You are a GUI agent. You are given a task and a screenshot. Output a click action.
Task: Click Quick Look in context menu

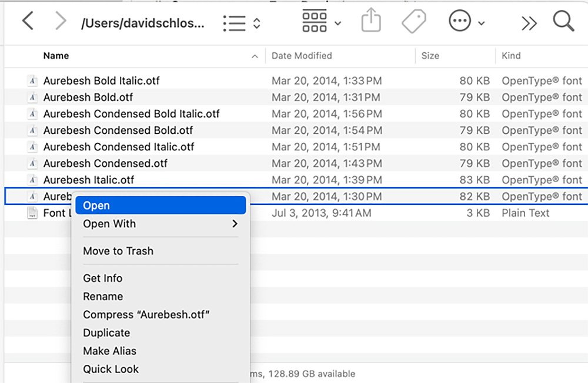pos(111,369)
